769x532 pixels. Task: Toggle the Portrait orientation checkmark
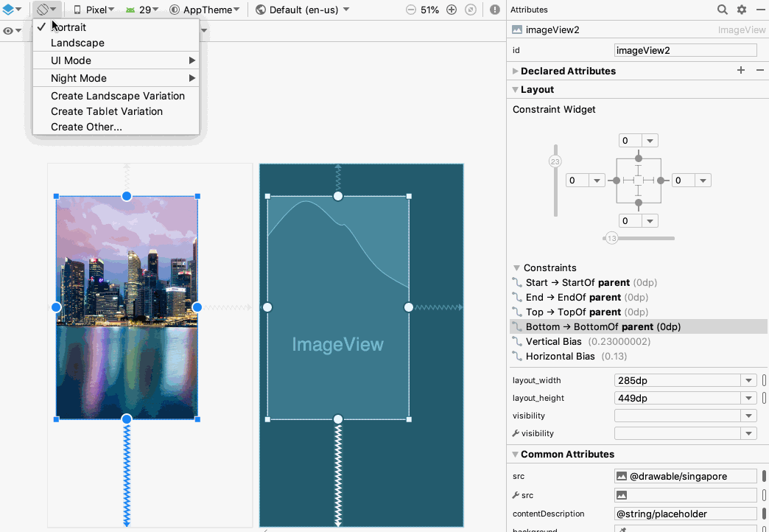(x=41, y=27)
